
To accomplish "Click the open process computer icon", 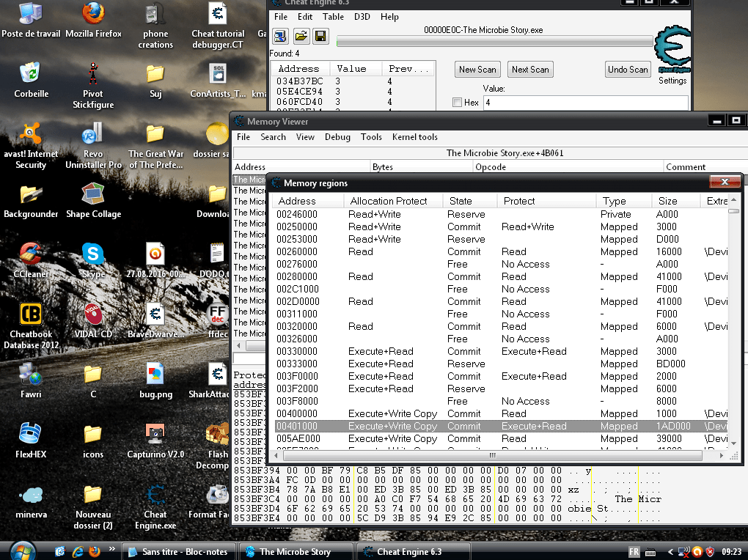I will (280, 36).
